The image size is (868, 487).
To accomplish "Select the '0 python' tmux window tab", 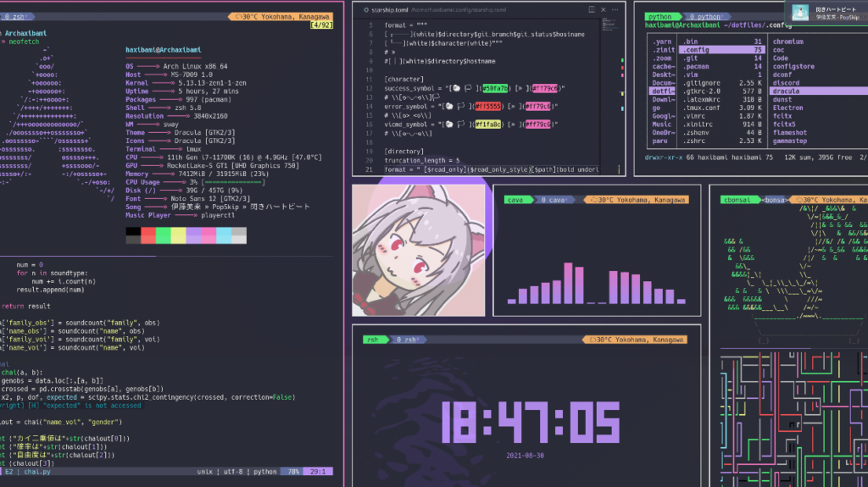I will (x=705, y=17).
